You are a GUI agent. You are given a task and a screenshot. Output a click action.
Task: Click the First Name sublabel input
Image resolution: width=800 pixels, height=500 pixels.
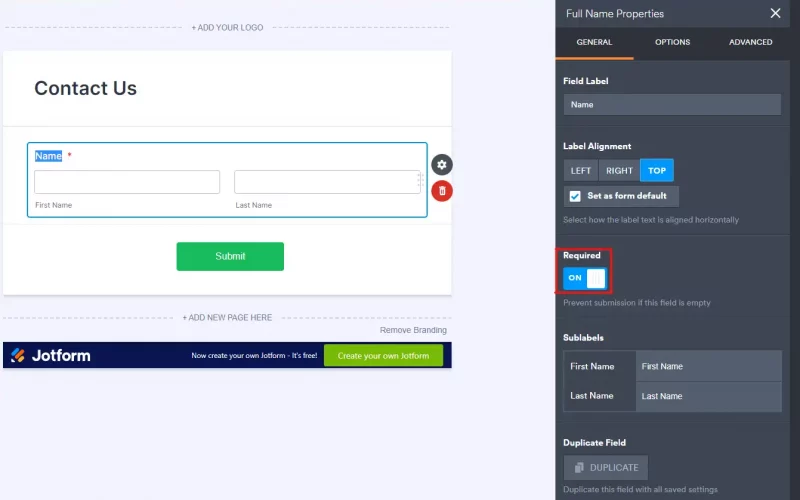click(x=708, y=366)
